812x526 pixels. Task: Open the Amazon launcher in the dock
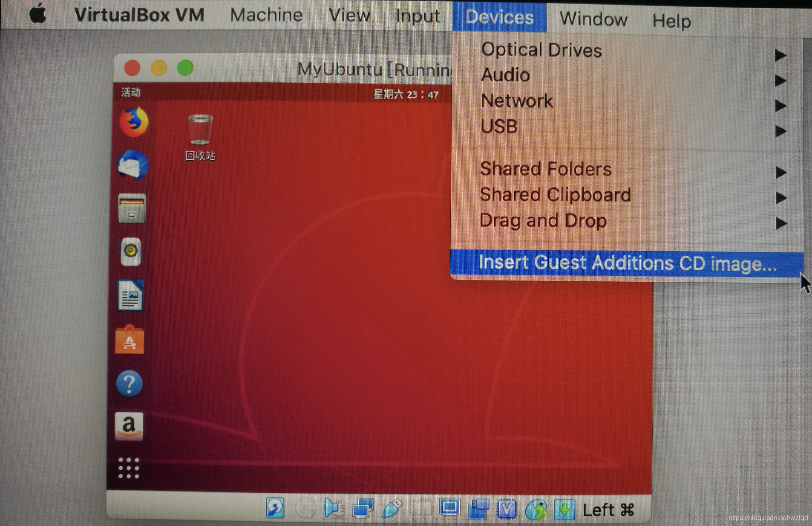click(129, 426)
